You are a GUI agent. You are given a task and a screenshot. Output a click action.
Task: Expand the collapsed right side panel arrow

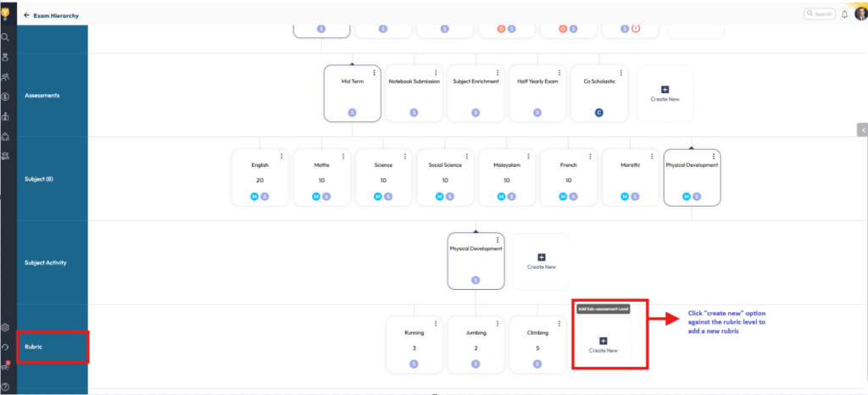[862, 130]
